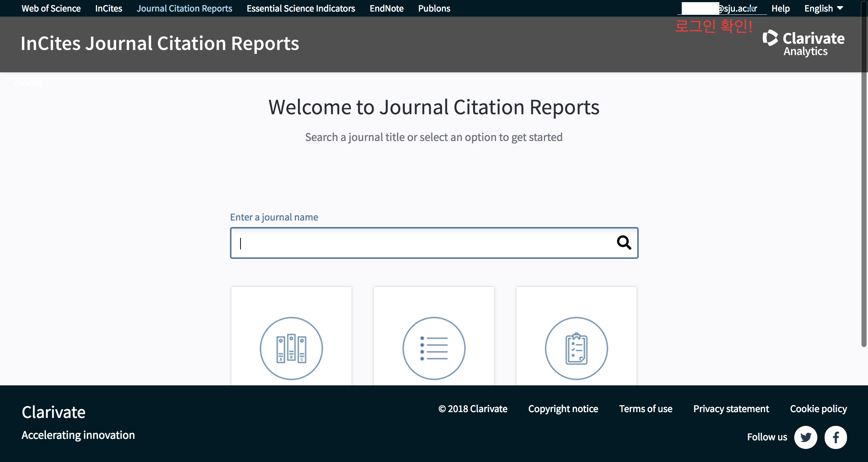Open Clarivate Twitter page icon
The height and width of the screenshot is (462, 868).
tap(806, 437)
